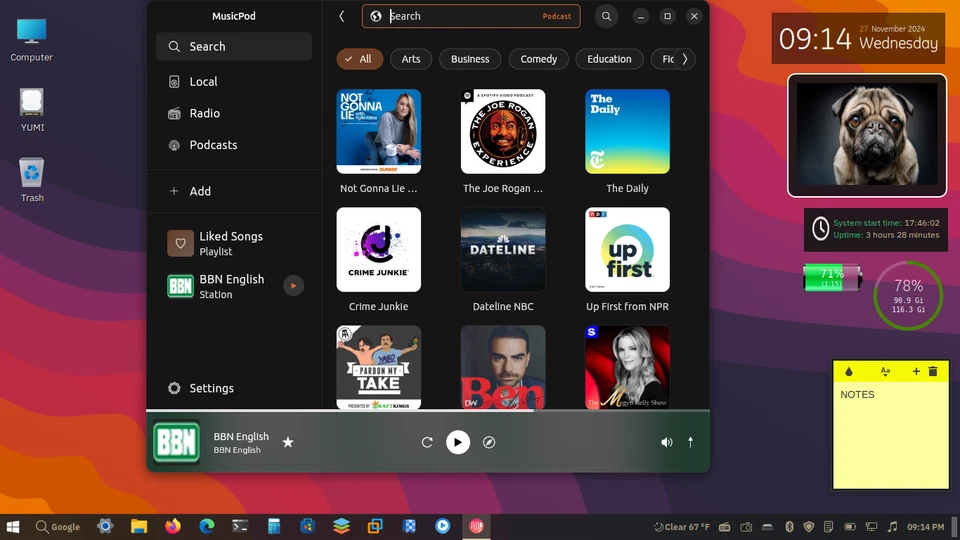
Task: Expand the player with the up arrow
Action: tap(690, 442)
